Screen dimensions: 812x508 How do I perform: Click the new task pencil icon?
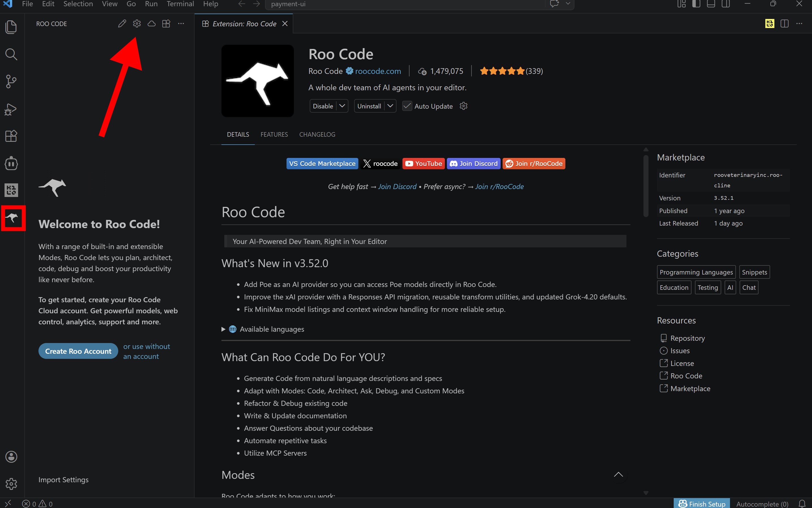(x=122, y=23)
